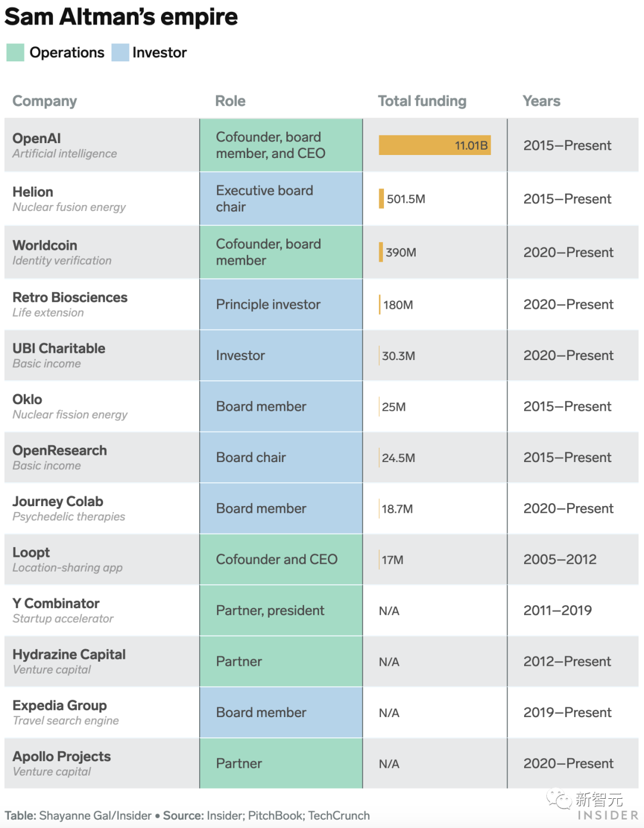This screenshot has height=828, width=644.
Task: Select the Helion company row
Action: pos(321,199)
